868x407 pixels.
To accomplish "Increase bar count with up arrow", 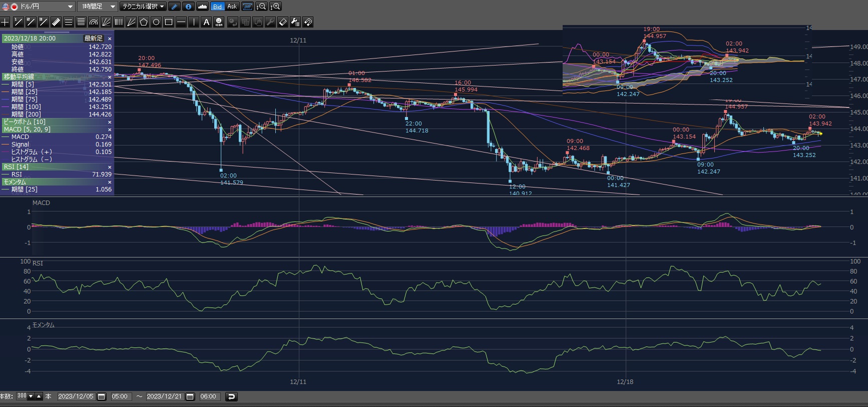I will [39, 396].
